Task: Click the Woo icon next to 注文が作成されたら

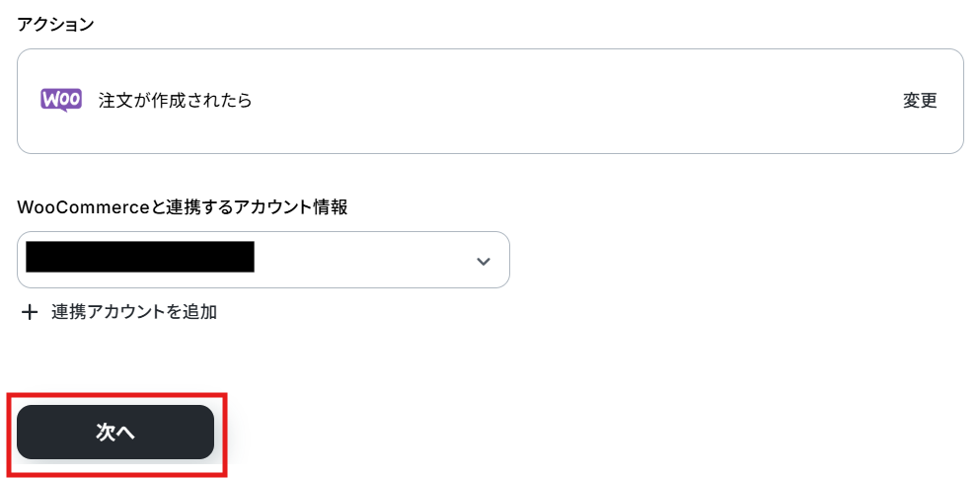Action: 61,100
